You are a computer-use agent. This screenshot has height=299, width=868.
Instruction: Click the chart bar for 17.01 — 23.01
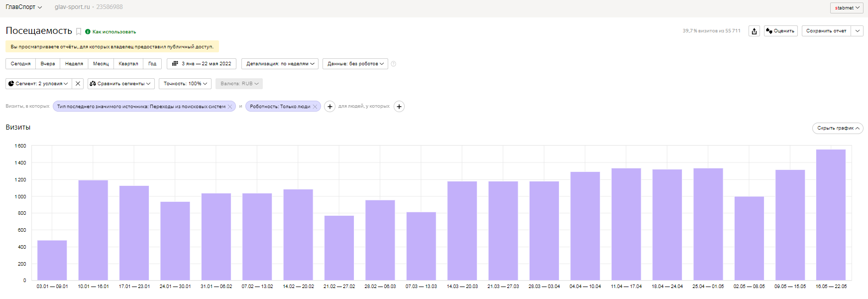(x=134, y=233)
